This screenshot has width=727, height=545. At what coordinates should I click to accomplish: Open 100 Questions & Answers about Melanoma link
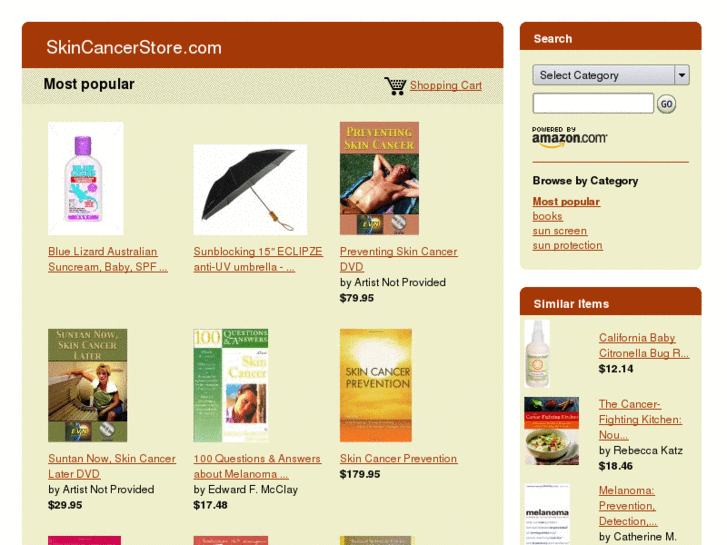[257, 466]
